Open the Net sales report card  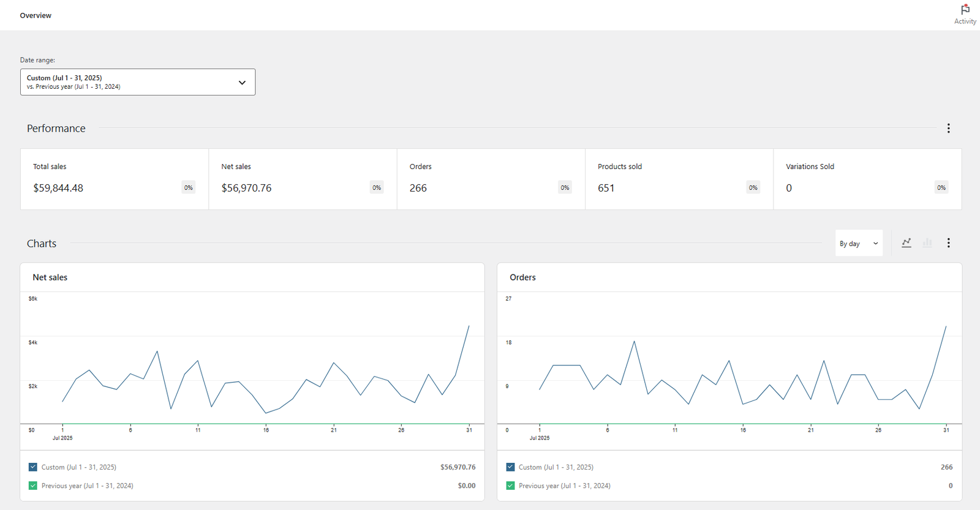tap(302, 179)
